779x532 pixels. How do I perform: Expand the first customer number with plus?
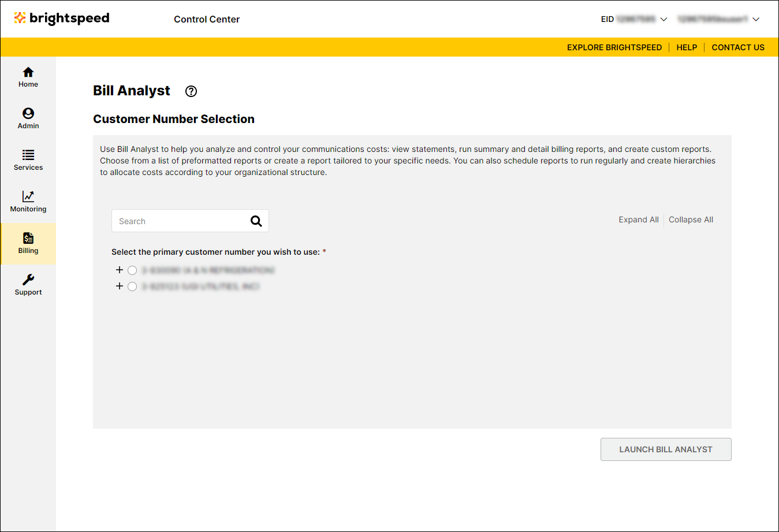click(x=120, y=270)
